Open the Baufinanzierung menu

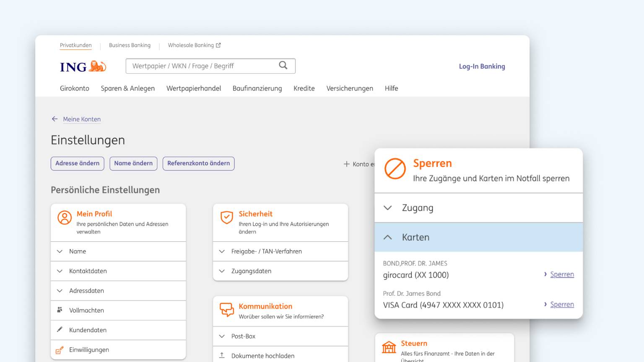[x=257, y=88]
